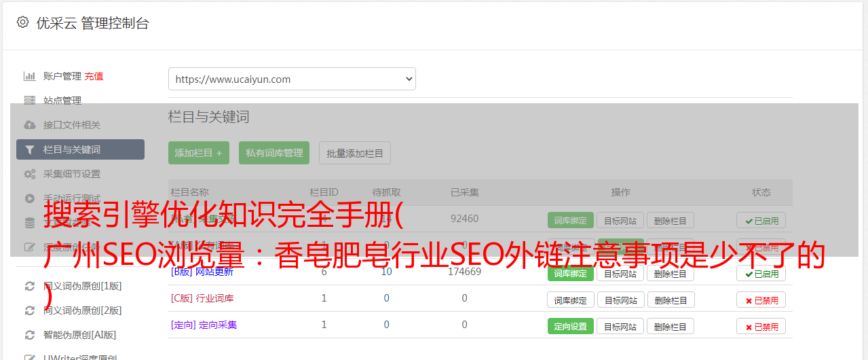Click the [定向] 定向采集 column name

tap(204, 325)
